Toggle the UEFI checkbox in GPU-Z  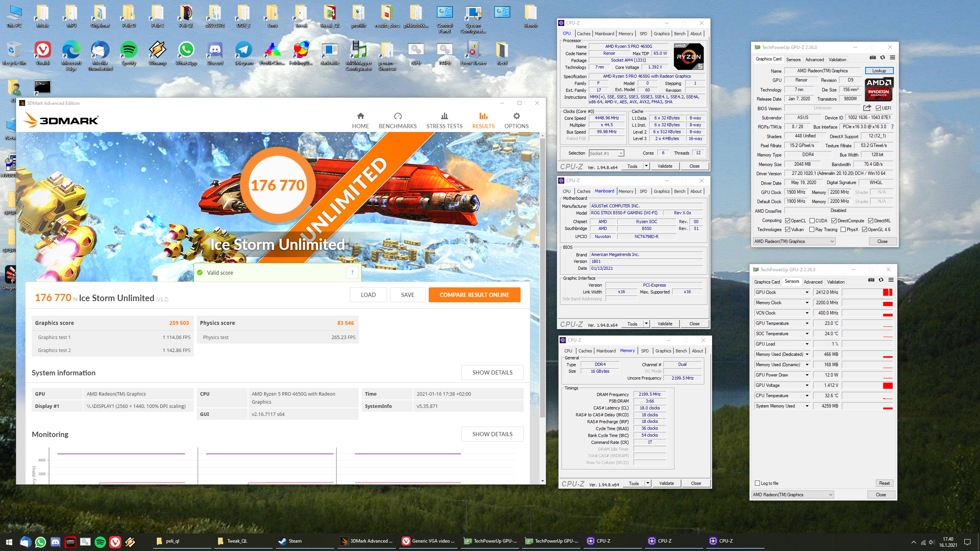pyautogui.click(x=878, y=108)
